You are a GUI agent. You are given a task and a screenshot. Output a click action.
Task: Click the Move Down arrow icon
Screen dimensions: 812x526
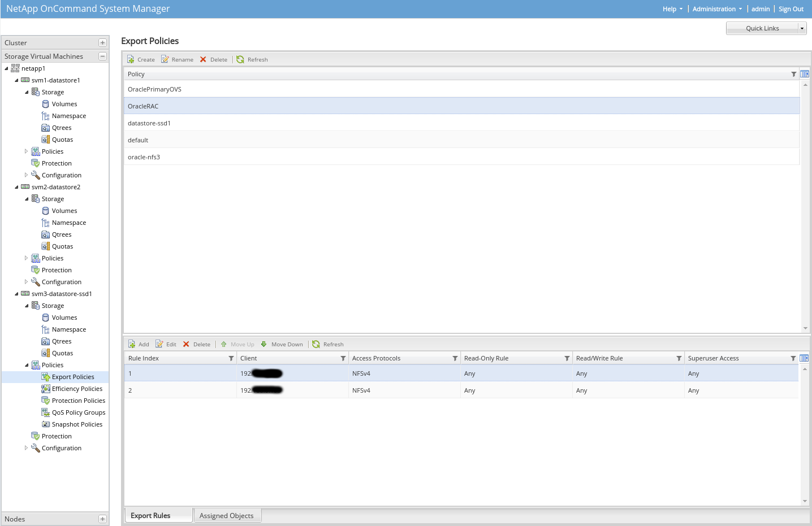pyautogui.click(x=264, y=344)
